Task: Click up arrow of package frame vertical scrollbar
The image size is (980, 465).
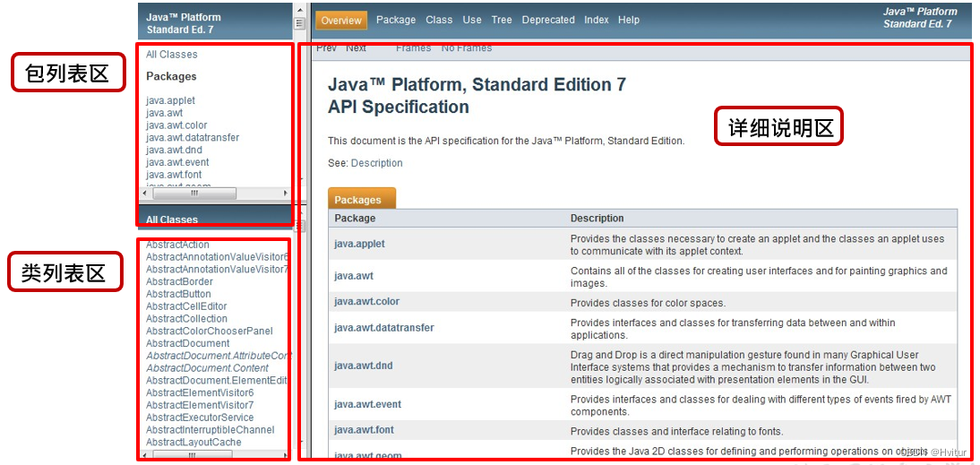Action: (x=299, y=9)
